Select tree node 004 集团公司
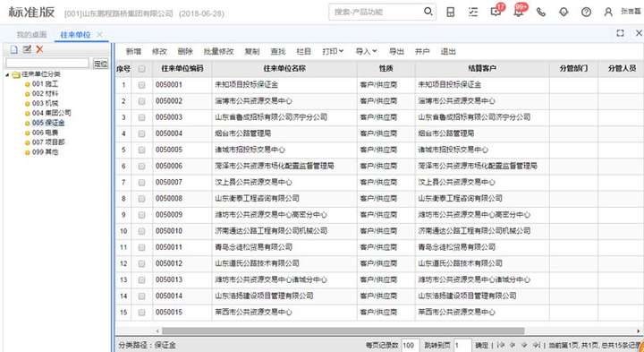Screen dimensions: 644x352 pos(51,113)
